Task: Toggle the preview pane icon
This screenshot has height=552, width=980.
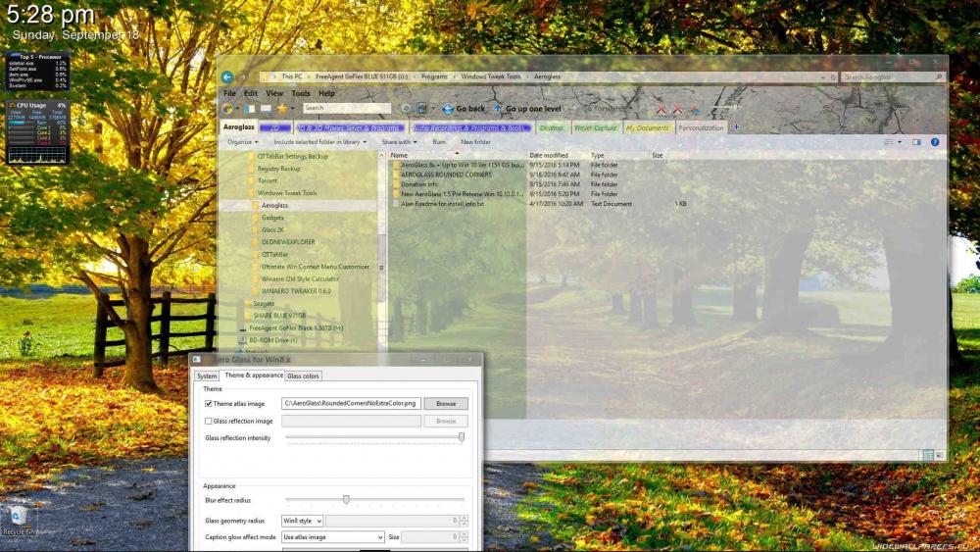Action: coord(916,142)
